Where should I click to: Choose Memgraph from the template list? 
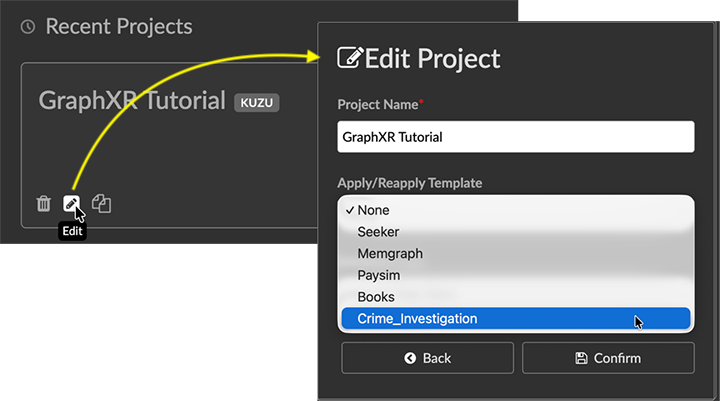(390, 254)
